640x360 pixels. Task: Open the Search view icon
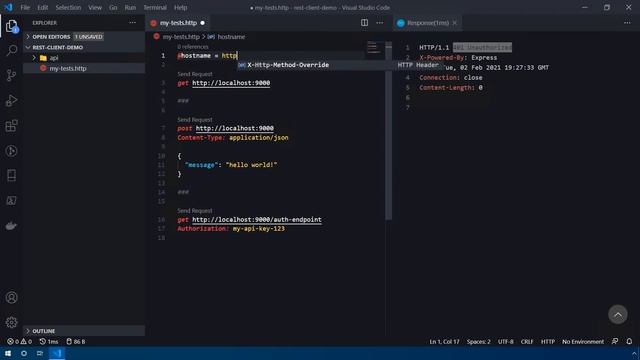point(11,51)
